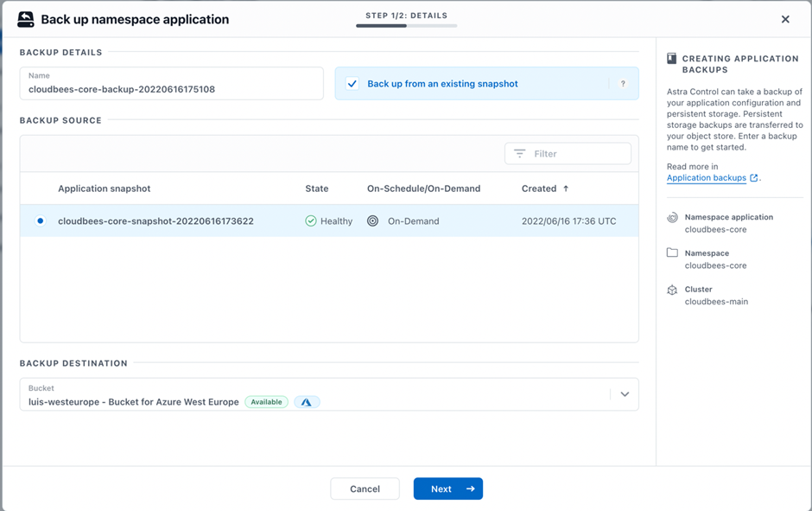
Task: Click the Cluster cube icon
Action: pyautogui.click(x=672, y=290)
